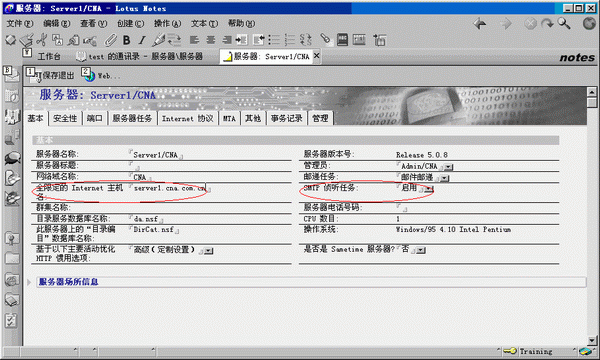Apply numbered list formatting icon
The width and height of the screenshot is (600, 360).
(x=290, y=40)
